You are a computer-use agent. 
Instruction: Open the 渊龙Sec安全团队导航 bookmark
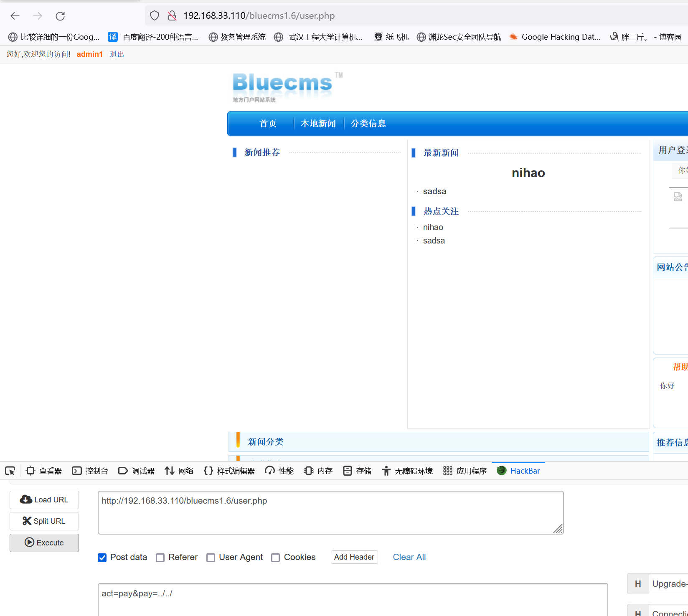[459, 37]
